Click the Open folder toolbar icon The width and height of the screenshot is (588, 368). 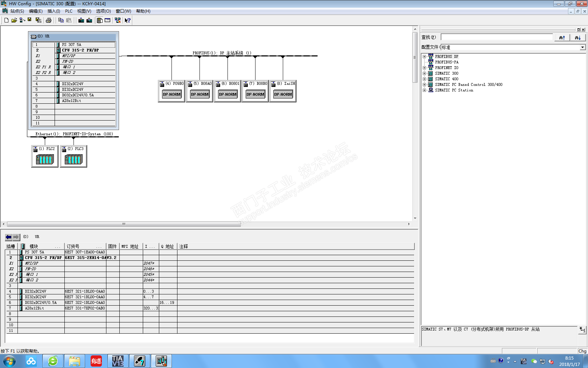14,20
